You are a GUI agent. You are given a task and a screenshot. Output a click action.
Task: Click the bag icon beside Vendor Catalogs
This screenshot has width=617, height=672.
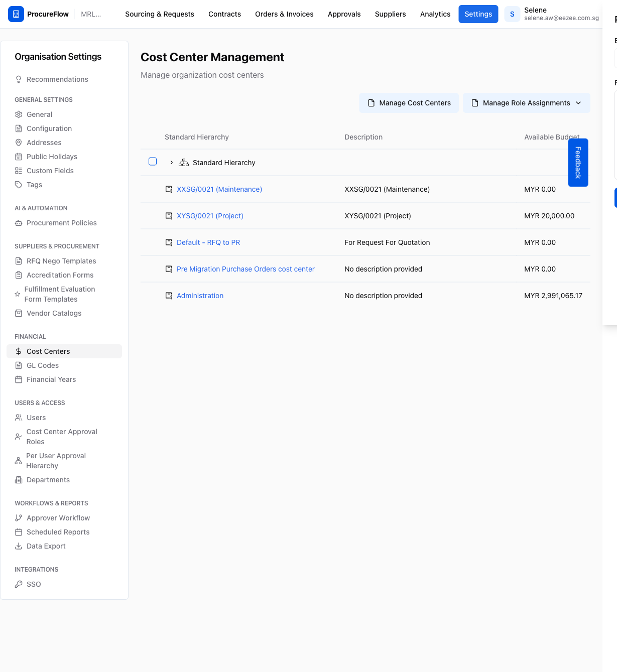(x=19, y=313)
